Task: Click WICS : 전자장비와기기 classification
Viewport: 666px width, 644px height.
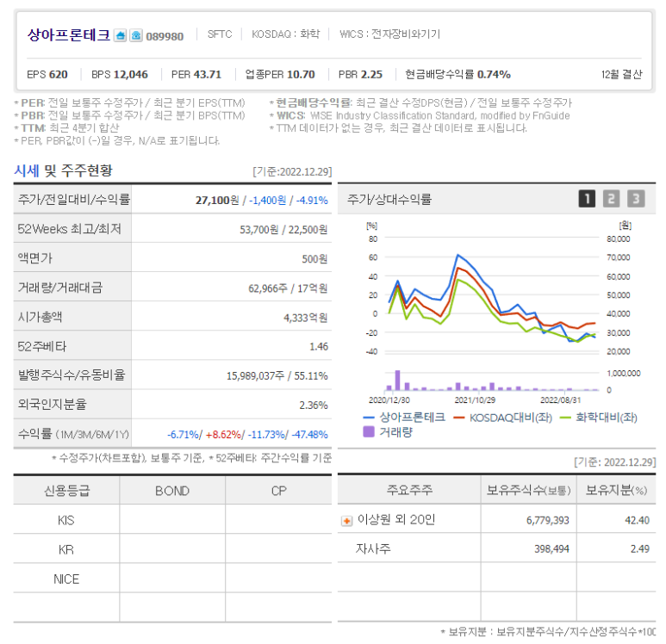Action: [x=389, y=34]
